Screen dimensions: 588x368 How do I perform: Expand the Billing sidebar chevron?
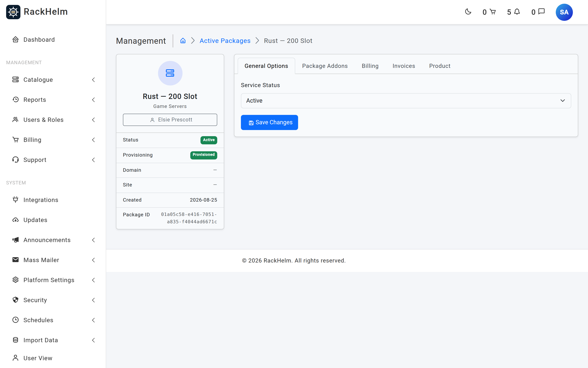point(93,140)
